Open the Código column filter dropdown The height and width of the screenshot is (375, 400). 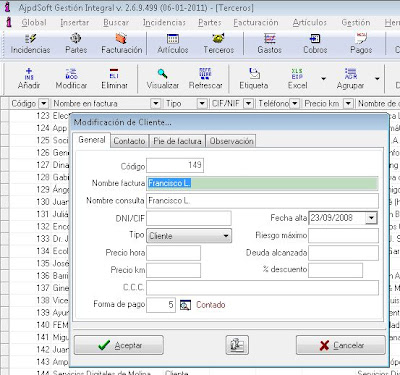click(x=44, y=104)
